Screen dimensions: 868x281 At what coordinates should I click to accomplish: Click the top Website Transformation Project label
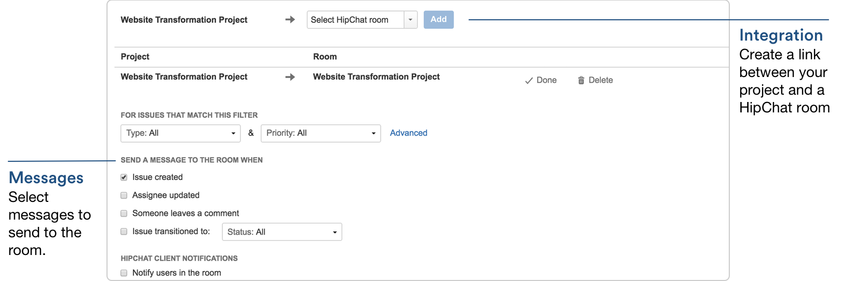pyautogui.click(x=184, y=20)
